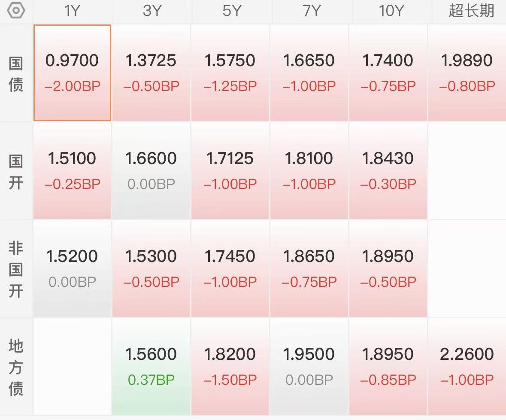This screenshot has width=506, height=420.
Task: Open the 超长期 column header
Action: tap(471, 11)
